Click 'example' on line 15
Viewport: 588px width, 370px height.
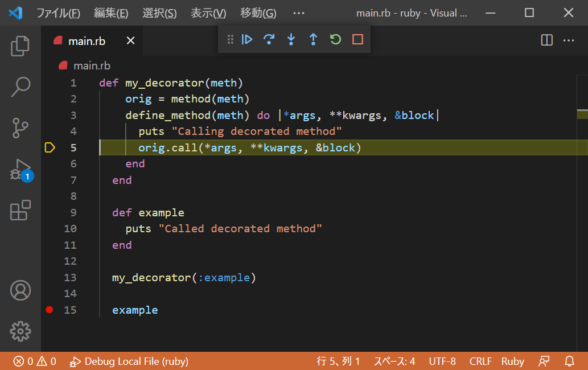(135, 310)
